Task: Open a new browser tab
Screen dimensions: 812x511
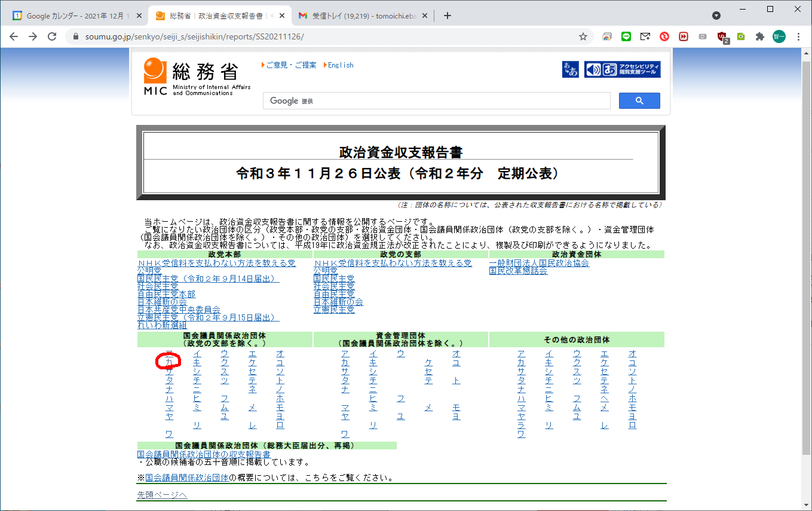Action: [x=448, y=16]
